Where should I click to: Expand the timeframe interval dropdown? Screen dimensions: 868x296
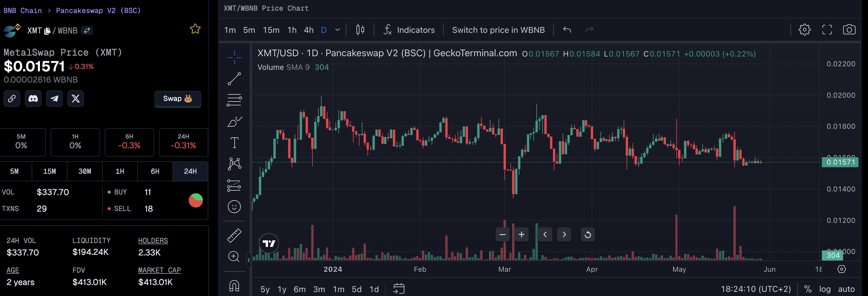point(337,30)
